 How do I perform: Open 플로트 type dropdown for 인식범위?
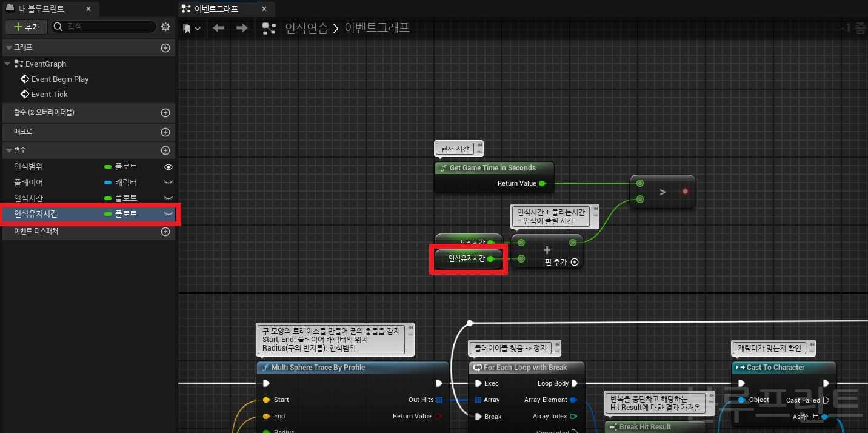tap(121, 166)
